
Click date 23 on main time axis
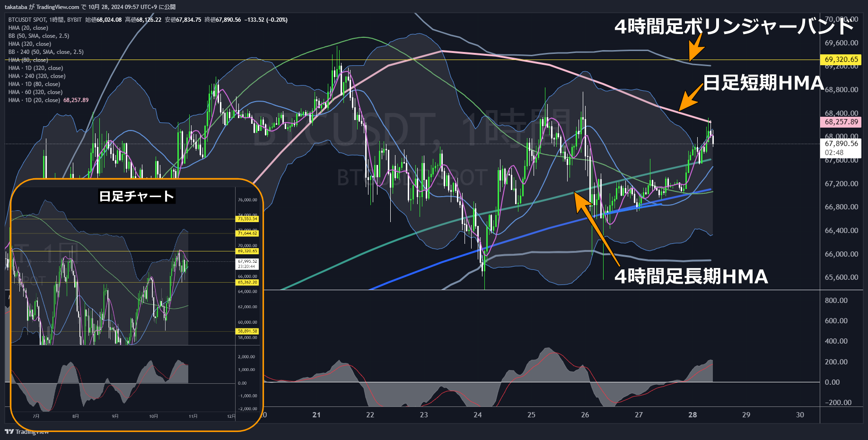pyautogui.click(x=424, y=415)
